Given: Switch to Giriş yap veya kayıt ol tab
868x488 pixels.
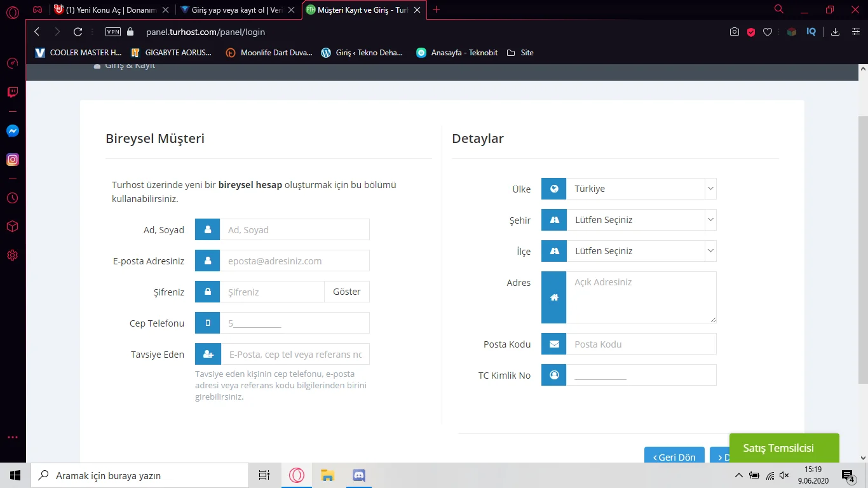Looking at the screenshot, I should pyautogui.click(x=237, y=10).
